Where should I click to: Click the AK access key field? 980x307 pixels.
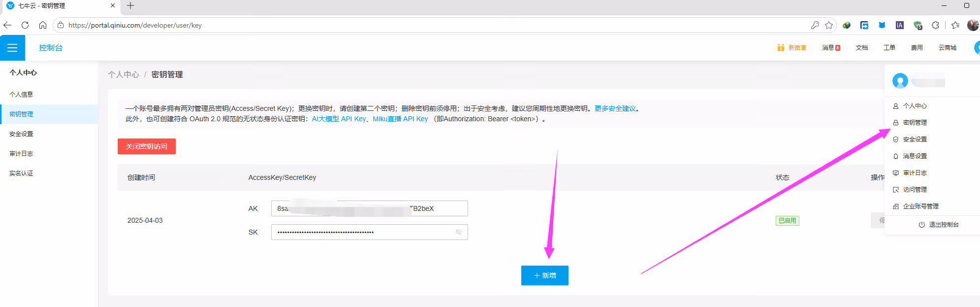pos(369,208)
